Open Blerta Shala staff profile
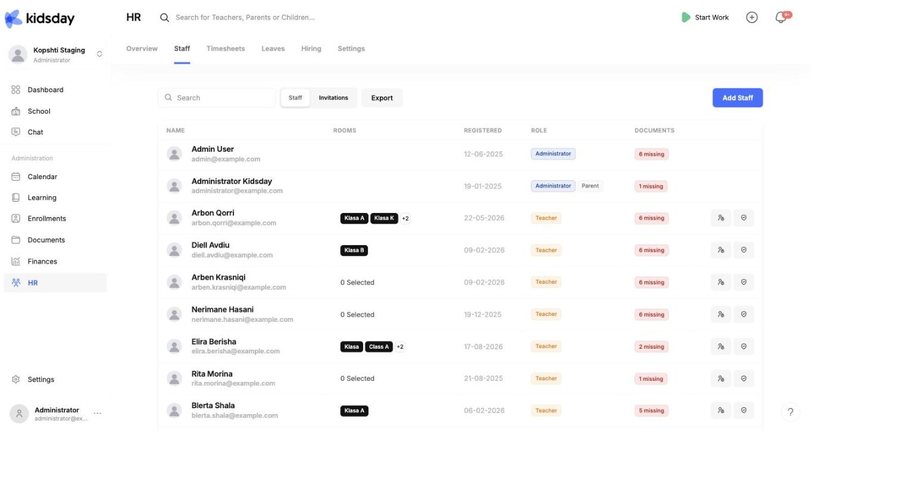The image size is (900, 479). [213, 406]
